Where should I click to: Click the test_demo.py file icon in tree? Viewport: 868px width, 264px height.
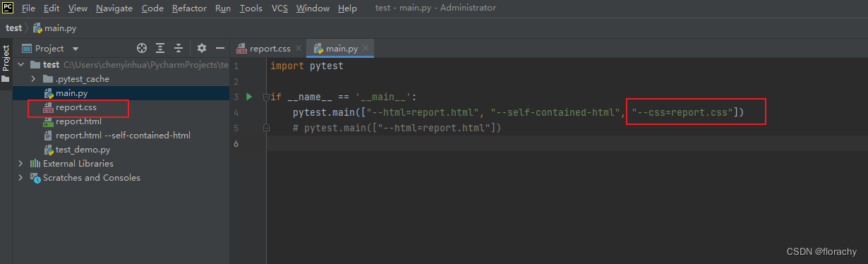tap(49, 150)
